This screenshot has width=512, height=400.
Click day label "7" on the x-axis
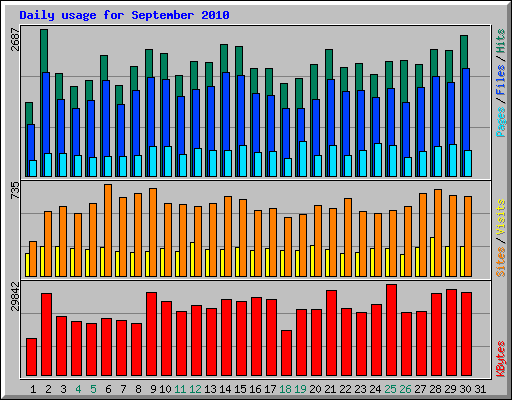(123, 389)
